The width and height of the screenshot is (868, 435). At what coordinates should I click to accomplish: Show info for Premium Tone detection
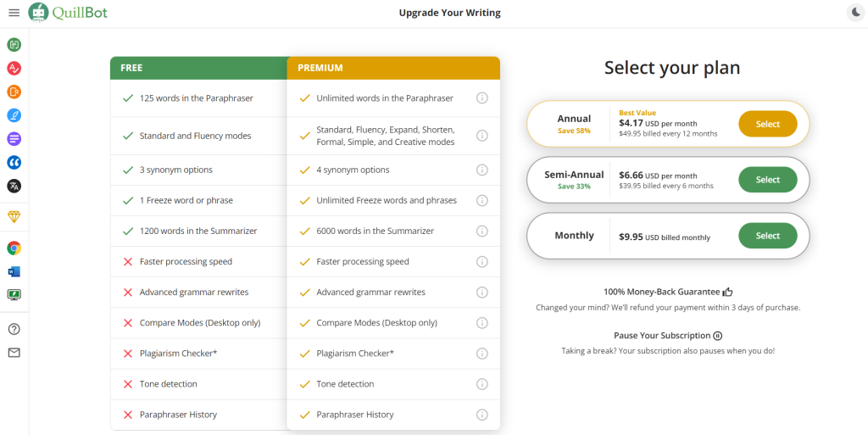[x=482, y=384]
